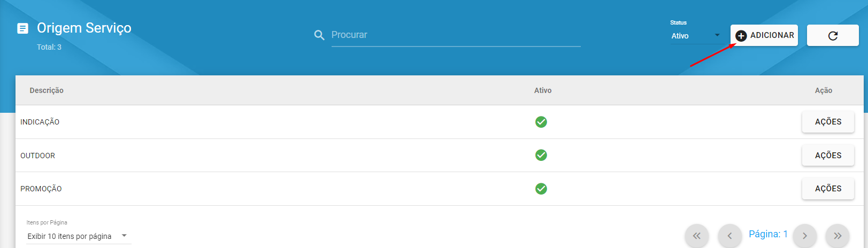Click the Total: 3 text
The height and width of the screenshot is (248, 868).
point(49,47)
